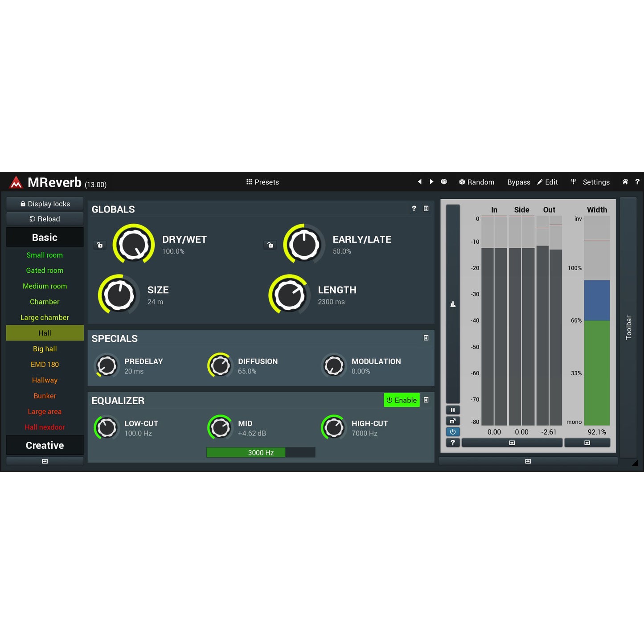Unlock the Early/Late padlock
Image resolution: width=644 pixels, height=644 pixels.
(x=270, y=245)
